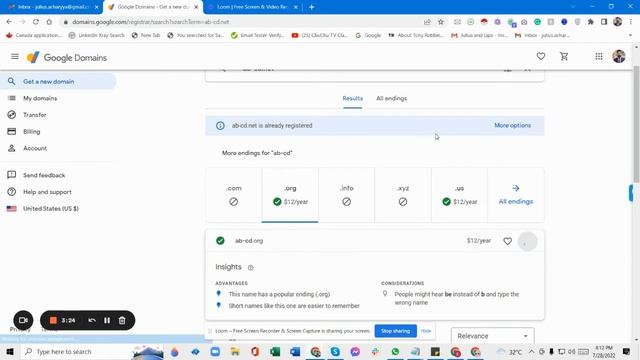The image size is (640, 360).
Task: Open Windows Start menu
Action: pos(10,351)
